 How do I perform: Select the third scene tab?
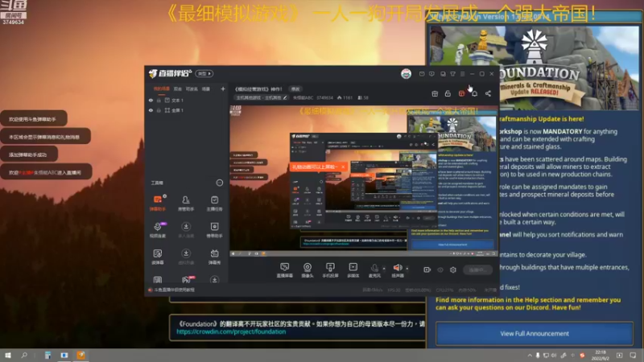tap(192, 88)
